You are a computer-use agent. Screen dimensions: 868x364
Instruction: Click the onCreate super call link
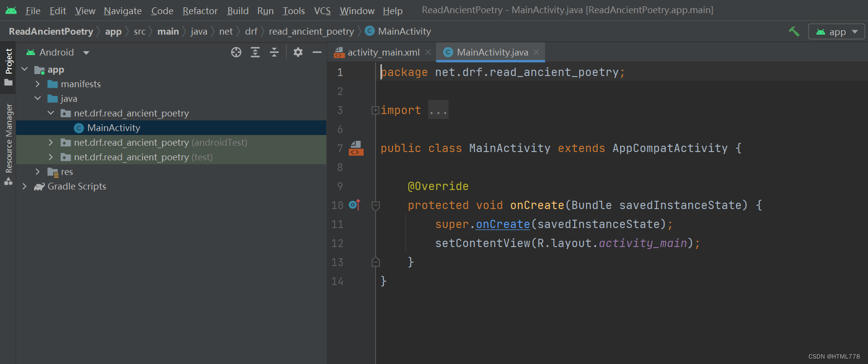click(x=503, y=224)
